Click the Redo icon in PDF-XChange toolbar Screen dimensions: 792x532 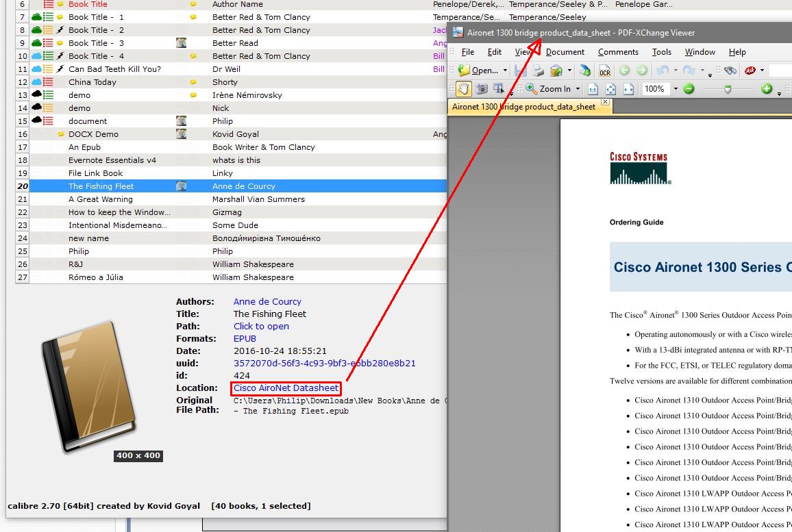pos(689,71)
